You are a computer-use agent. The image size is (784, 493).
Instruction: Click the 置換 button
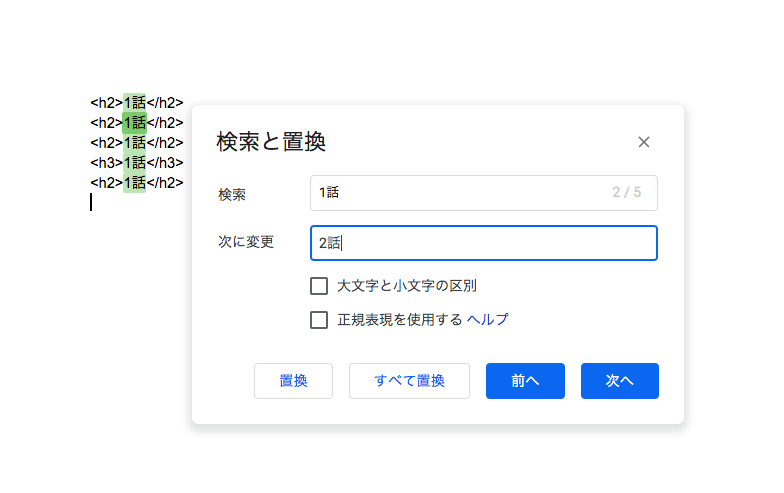(294, 381)
